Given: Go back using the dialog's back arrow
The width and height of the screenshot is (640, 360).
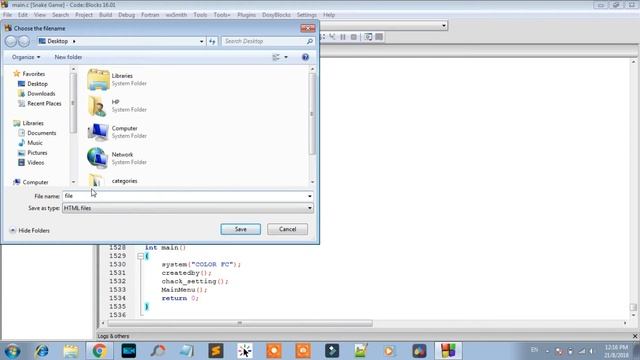Looking at the screenshot, I should [11, 41].
